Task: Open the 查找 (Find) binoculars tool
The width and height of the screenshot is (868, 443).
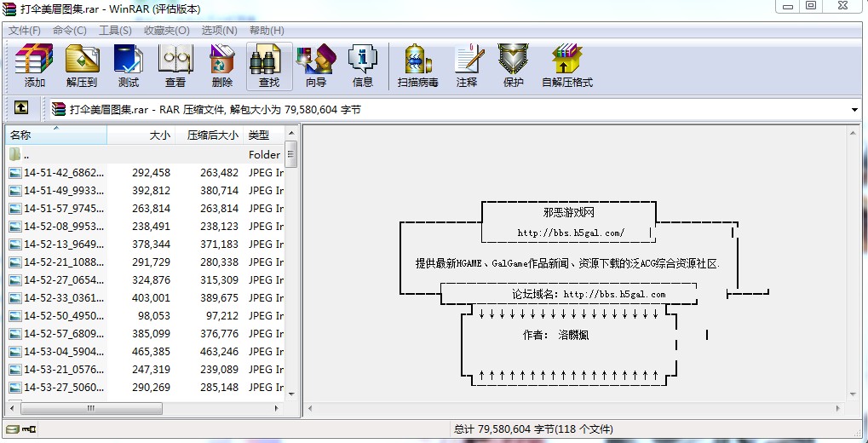Action: [x=269, y=66]
